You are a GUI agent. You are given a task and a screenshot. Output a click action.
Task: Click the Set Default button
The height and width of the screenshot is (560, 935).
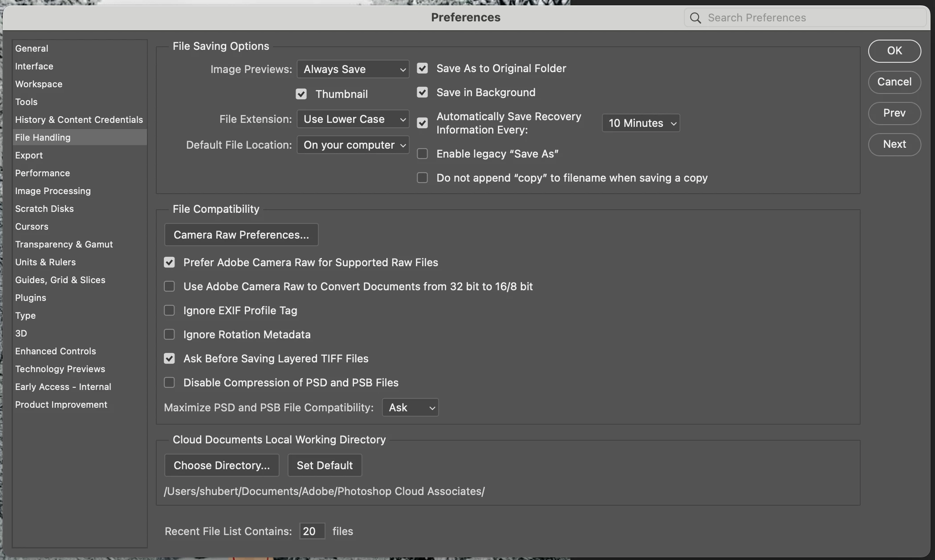[325, 465]
